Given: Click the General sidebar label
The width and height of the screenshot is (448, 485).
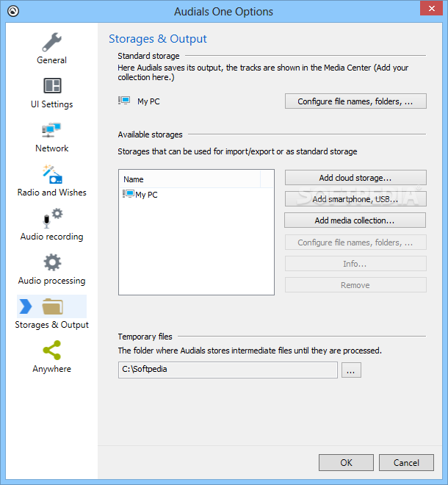Looking at the screenshot, I should click(51, 60).
